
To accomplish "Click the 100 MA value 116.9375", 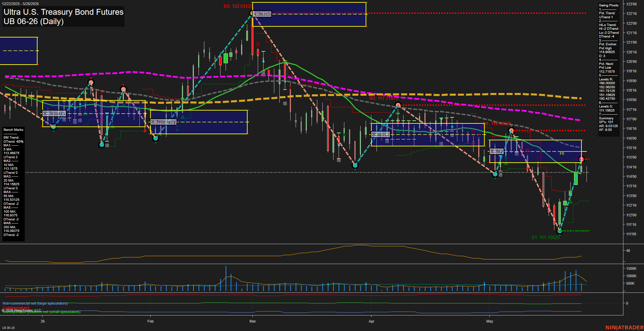I will (x=10, y=215).
